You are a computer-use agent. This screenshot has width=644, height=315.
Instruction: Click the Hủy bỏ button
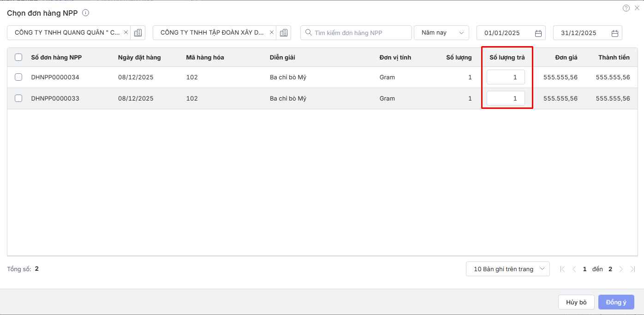[576, 302]
